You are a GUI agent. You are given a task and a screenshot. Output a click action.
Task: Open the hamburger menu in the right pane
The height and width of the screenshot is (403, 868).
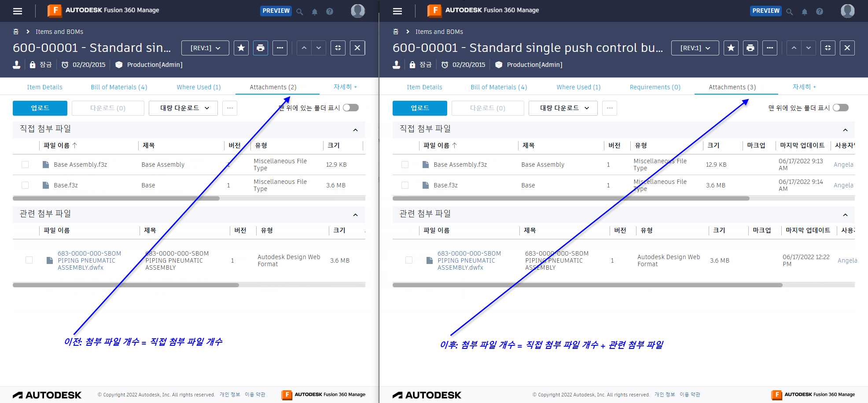[397, 11]
